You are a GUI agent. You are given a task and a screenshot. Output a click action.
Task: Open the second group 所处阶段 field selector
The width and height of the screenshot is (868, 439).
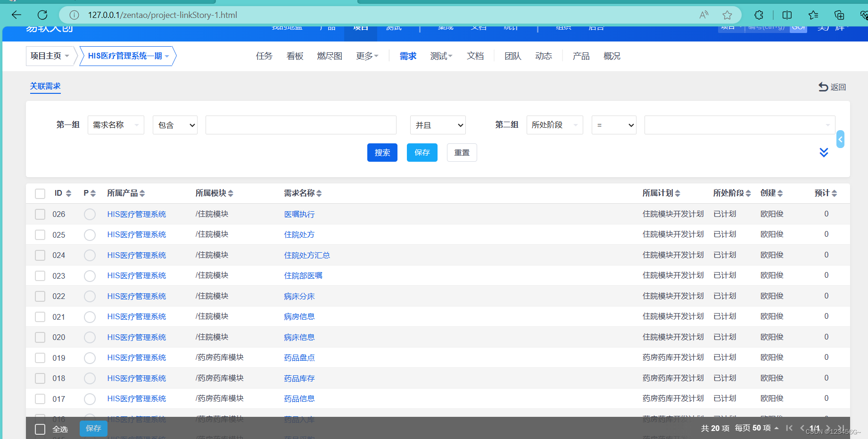click(x=555, y=125)
